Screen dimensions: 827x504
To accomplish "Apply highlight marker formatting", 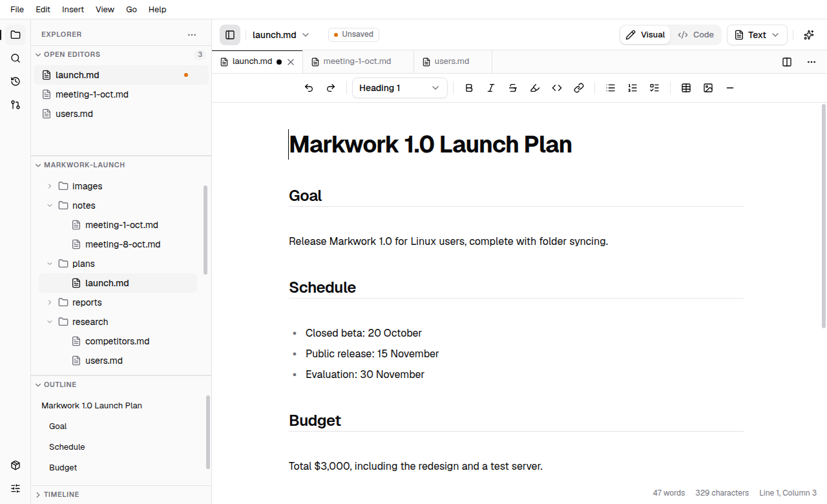I will [x=535, y=88].
